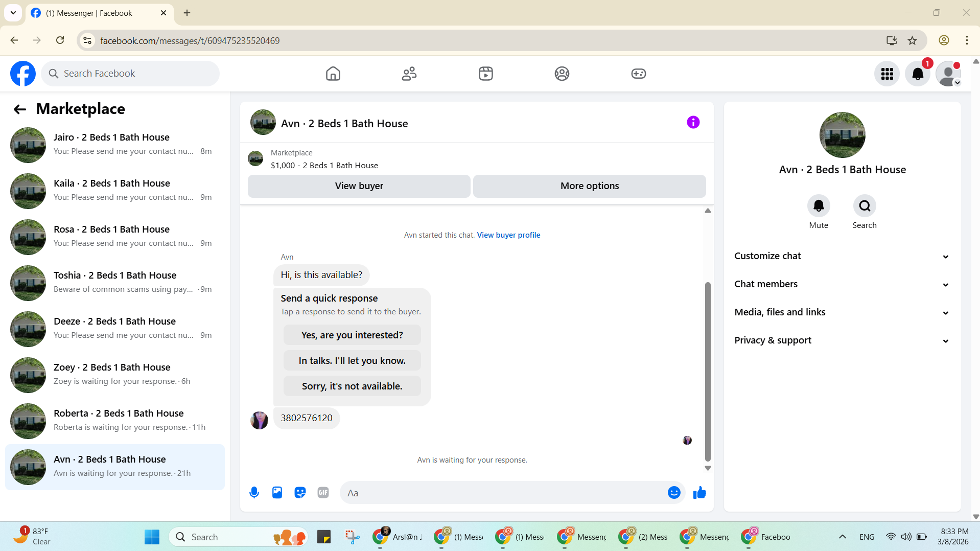Open the notifications bell with badge
980x551 pixels.
(x=918, y=74)
